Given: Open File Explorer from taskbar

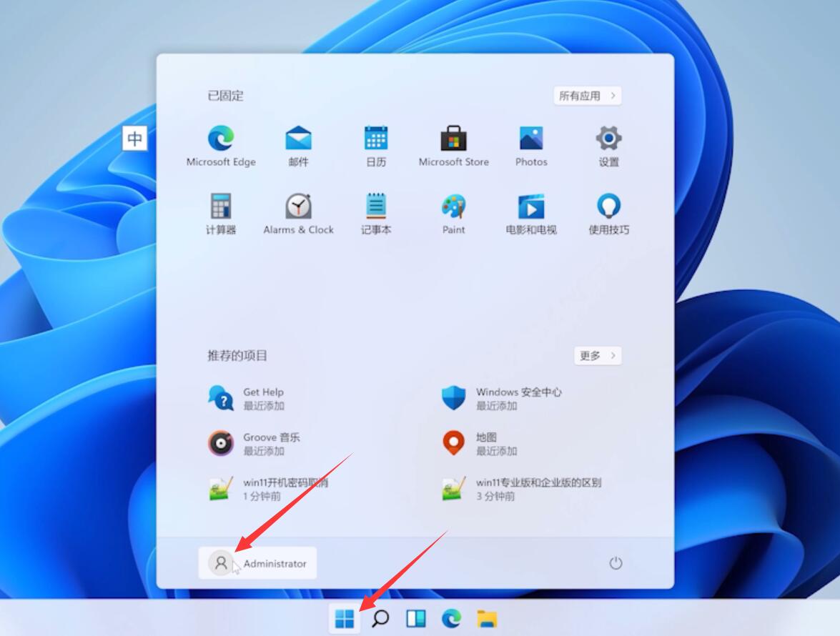Looking at the screenshot, I should point(487,619).
